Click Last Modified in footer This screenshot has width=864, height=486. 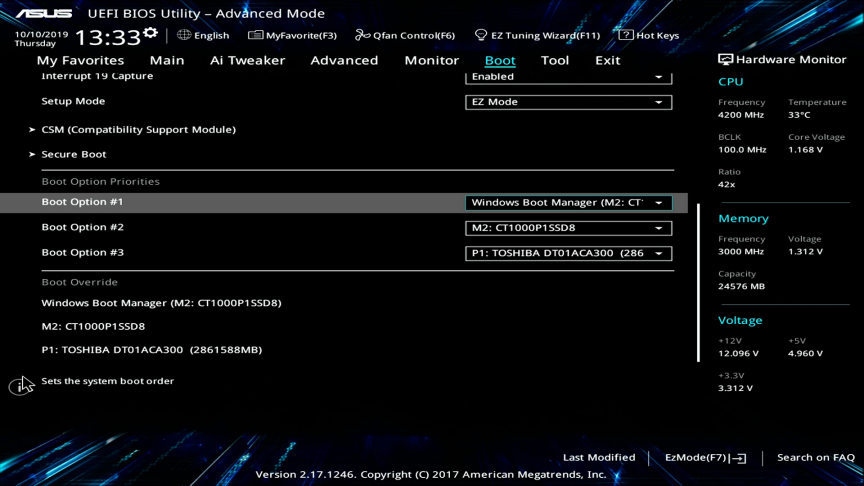pyautogui.click(x=599, y=457)
